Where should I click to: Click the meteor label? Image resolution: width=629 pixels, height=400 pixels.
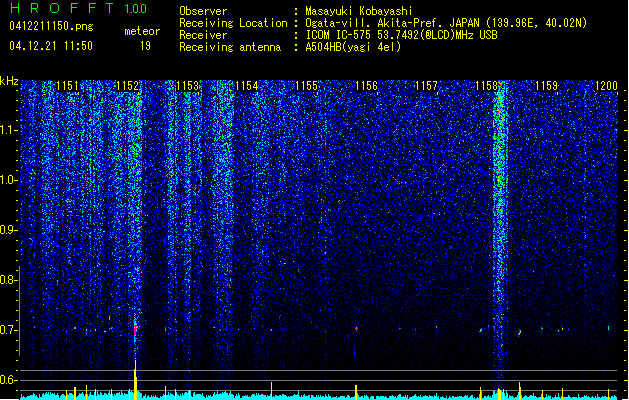pyautogui.click(x=142, y=31)
